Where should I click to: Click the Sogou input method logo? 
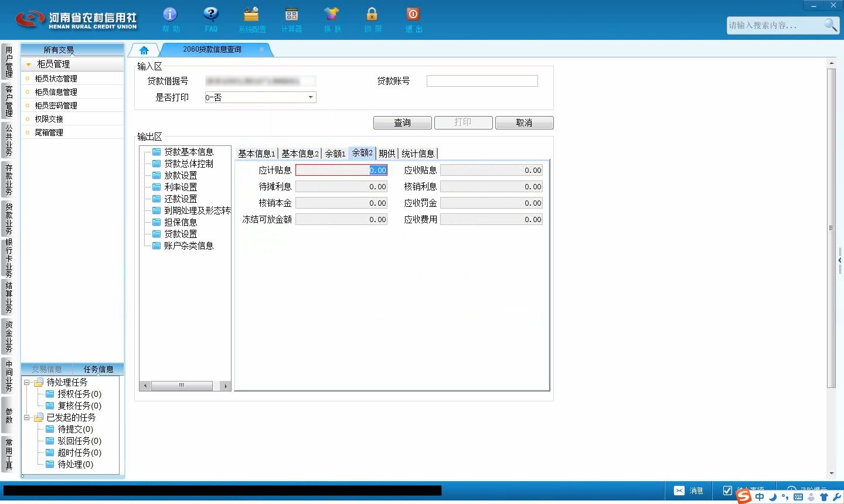click(x=744, y=496)
